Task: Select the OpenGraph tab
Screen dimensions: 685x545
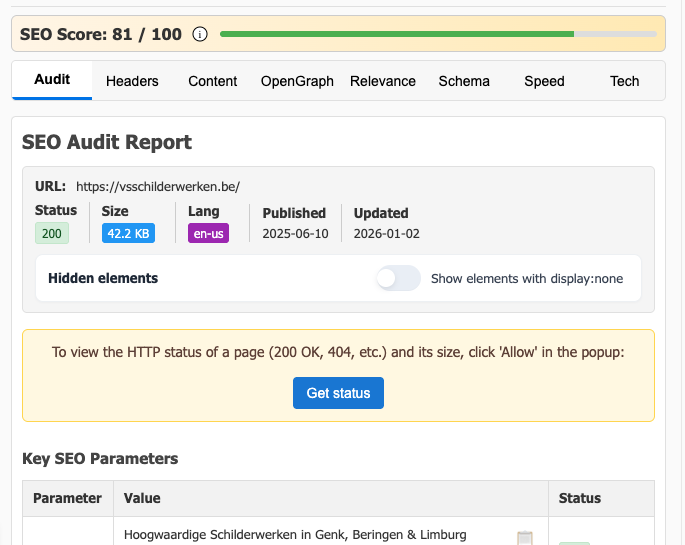Action: [297, 81]
